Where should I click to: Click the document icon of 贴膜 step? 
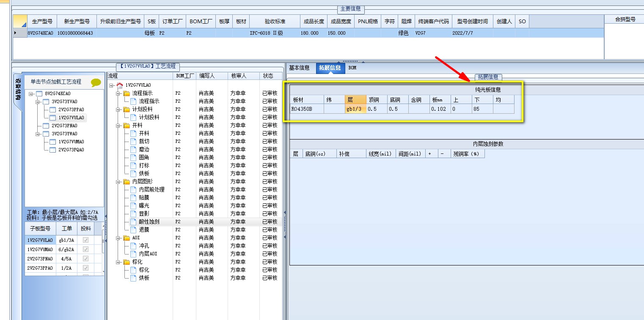tap(133, 197)
